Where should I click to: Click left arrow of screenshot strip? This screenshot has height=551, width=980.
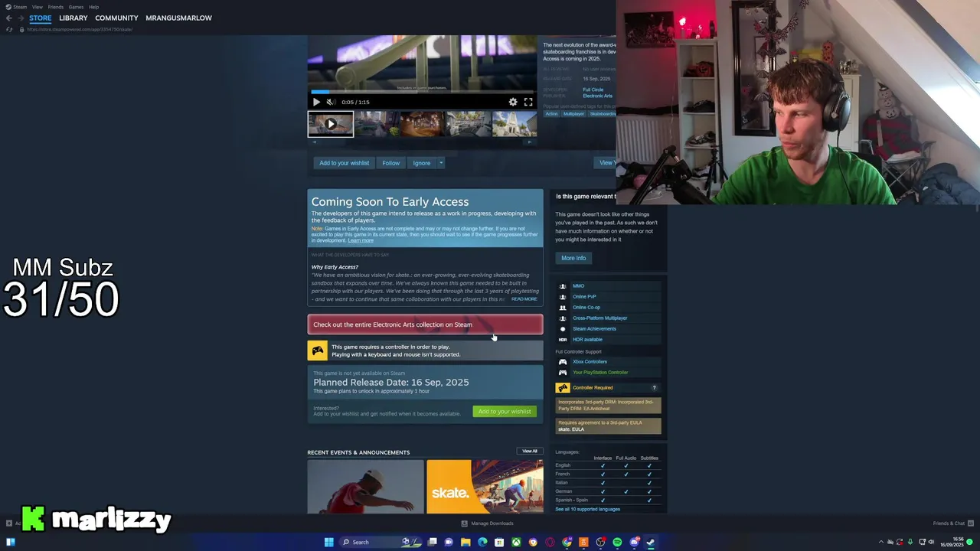pyautogui.click(x=312, y=142)
